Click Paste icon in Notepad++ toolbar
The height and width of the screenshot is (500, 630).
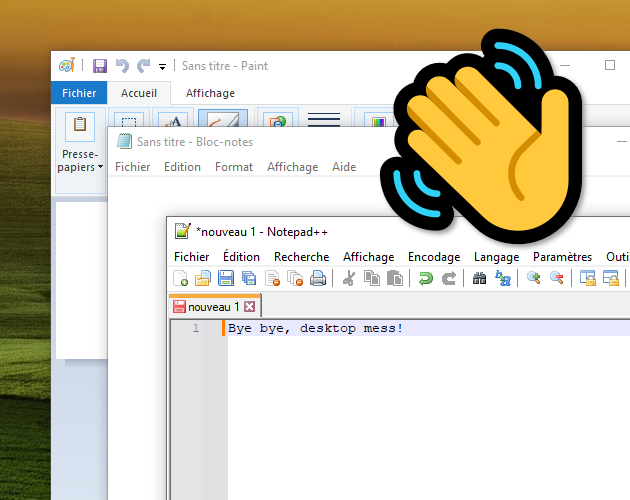point(395,278)
